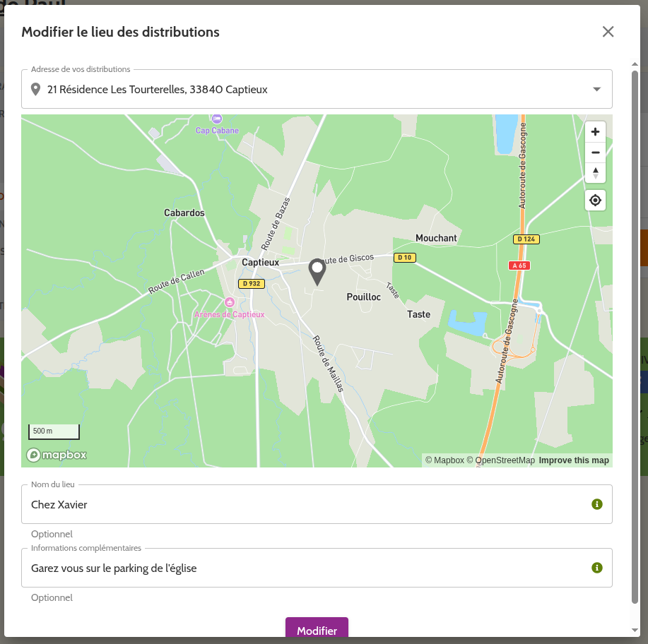Image resolution: width=648 pixels, height=644 pixels.
Task: Click the geolocate target icon
Action: [x=595, y=201]
